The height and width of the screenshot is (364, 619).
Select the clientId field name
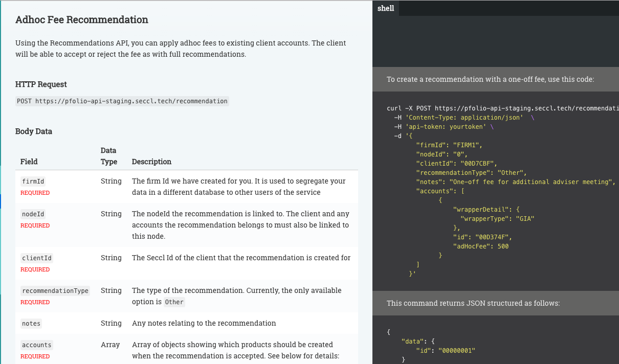(x=37, y=258)
